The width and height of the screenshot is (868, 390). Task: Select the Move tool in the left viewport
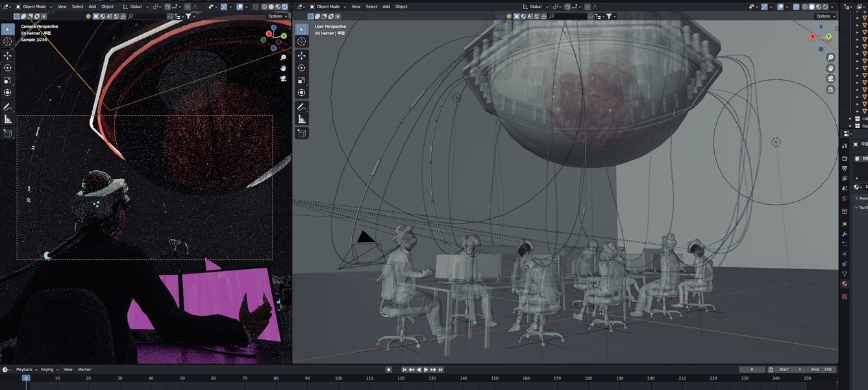tap(8, 55)
